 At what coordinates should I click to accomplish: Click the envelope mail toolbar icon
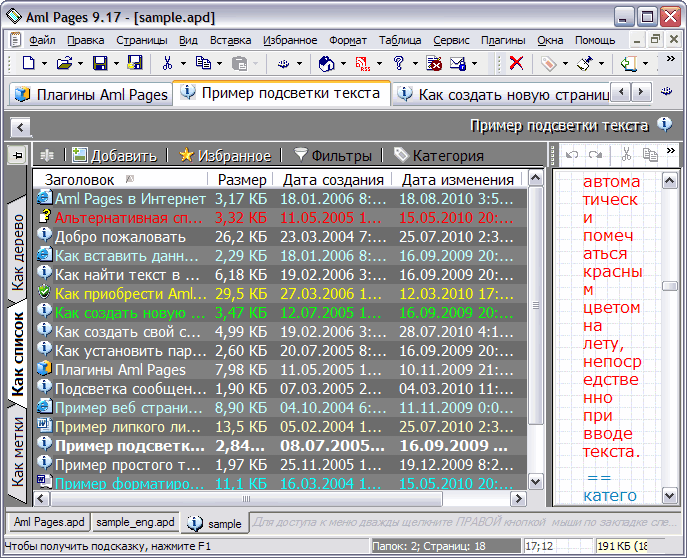point(458,64)
